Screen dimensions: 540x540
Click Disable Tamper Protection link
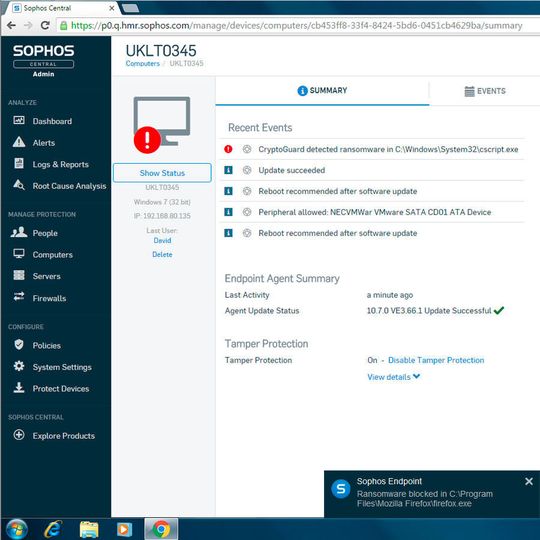pyautogui.click(x=436, y=360)
